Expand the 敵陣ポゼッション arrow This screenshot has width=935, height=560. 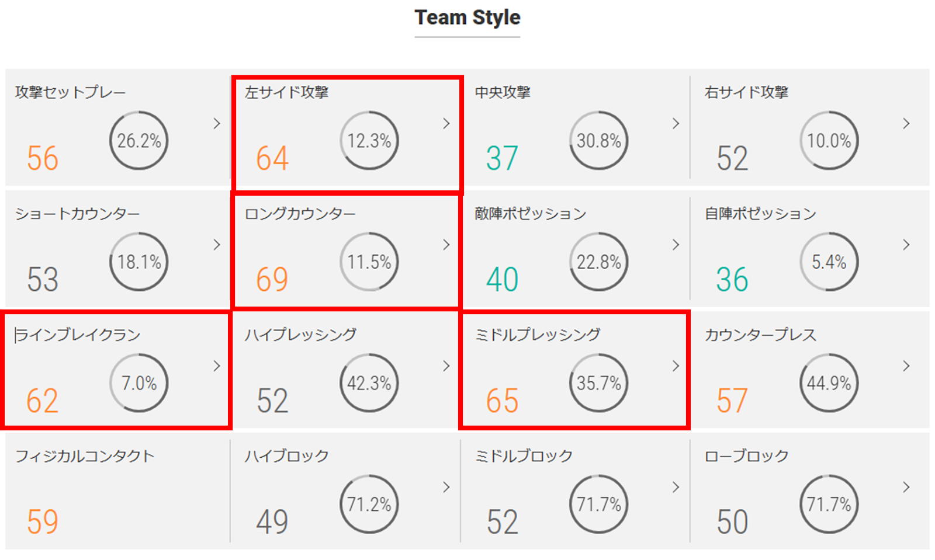click(676, 245)
